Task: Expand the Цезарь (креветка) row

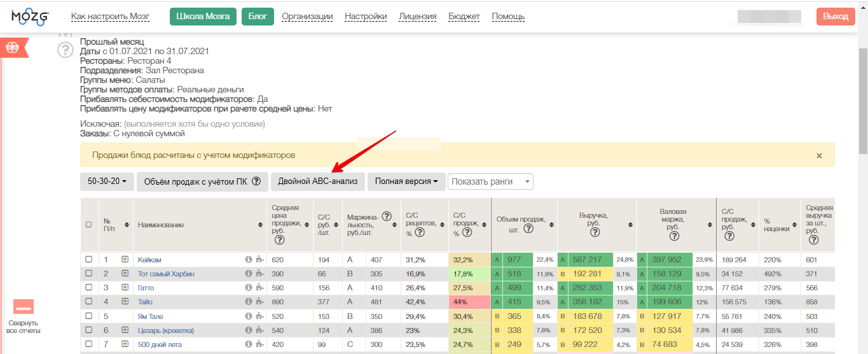Action: coord(125,330)
